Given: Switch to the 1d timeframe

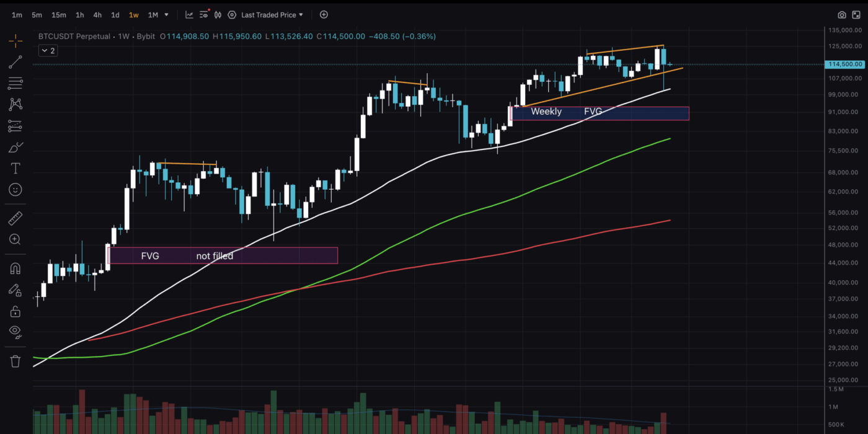Looking at the screenshot, I should tap(115, 14).
